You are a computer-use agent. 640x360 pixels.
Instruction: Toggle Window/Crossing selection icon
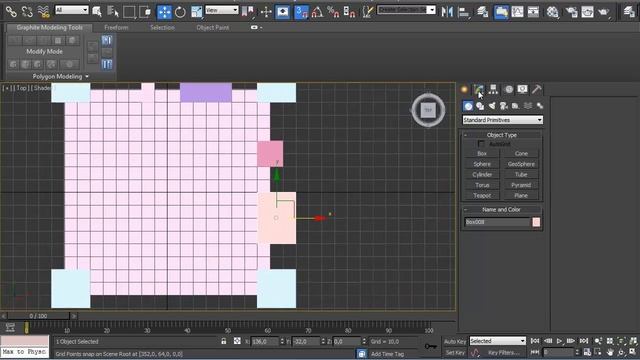click(145, 11)
